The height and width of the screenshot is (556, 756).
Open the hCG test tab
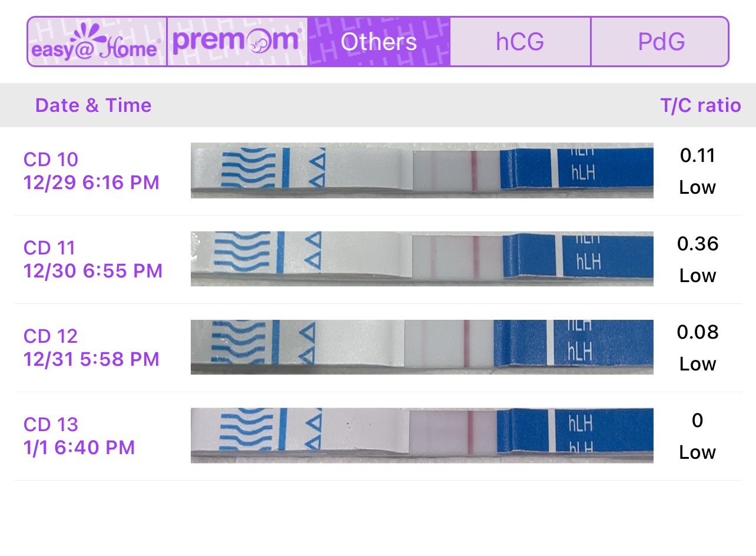point(520,41)
